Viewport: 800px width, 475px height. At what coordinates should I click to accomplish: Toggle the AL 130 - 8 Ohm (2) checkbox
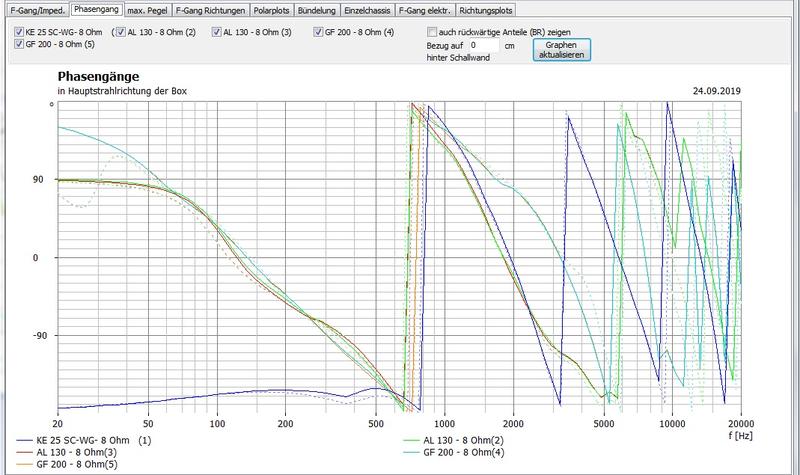(x=119, y=32)
